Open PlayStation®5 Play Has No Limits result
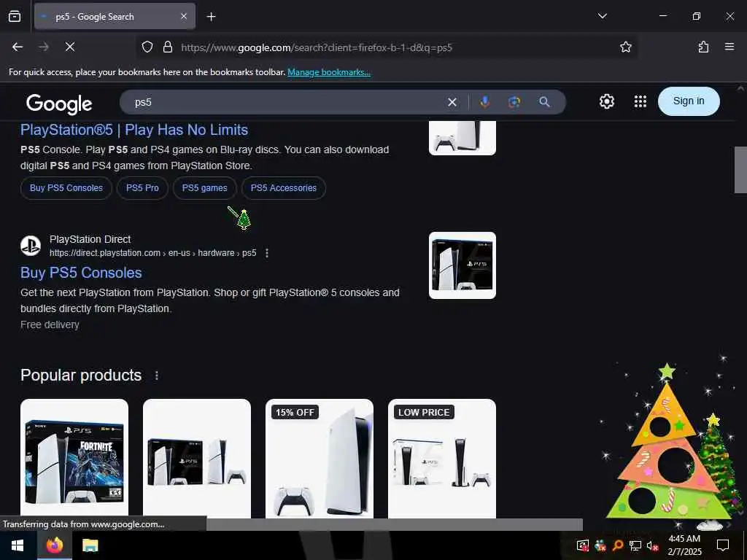Viewport: 747px width, 560px height. coord(134,130)
